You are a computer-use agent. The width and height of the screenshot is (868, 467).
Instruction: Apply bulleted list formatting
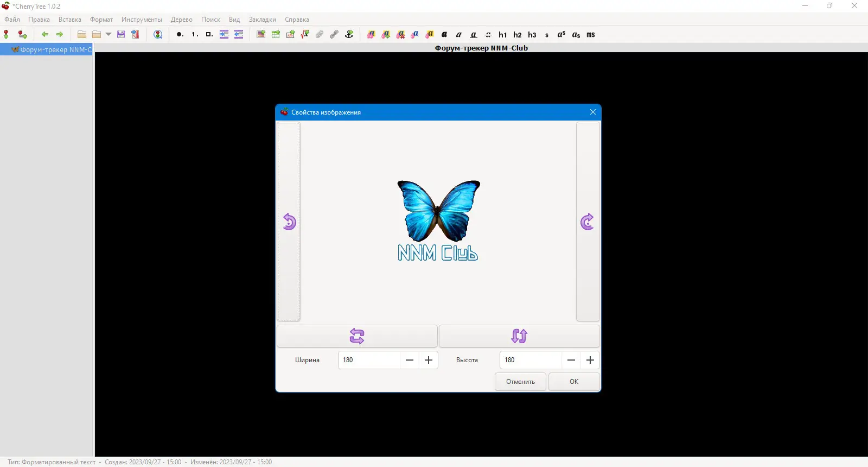click(180, 34)
